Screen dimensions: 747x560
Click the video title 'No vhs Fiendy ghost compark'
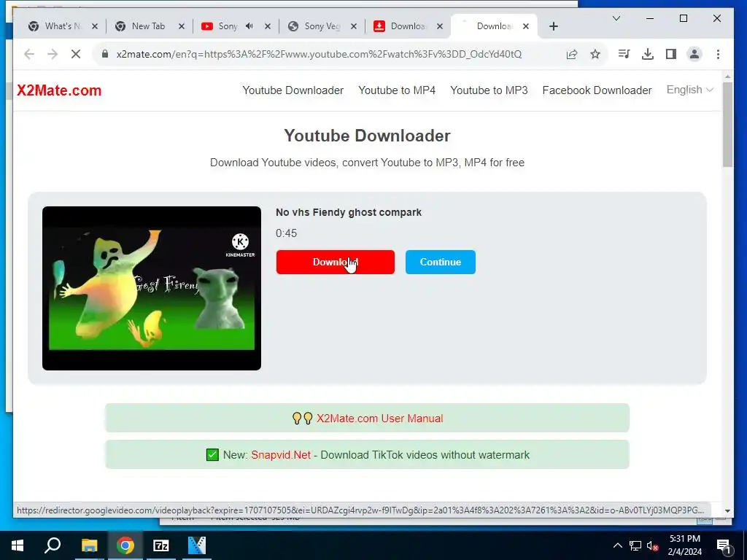tap(348, 212)
